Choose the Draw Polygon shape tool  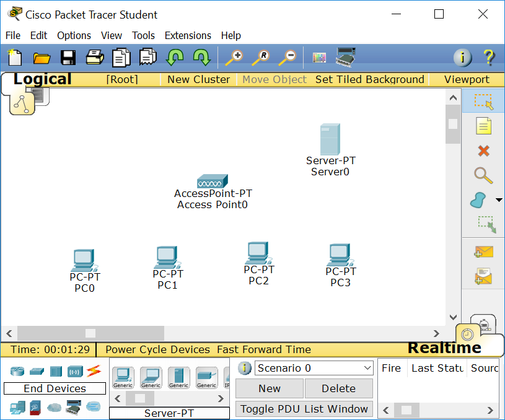pyautogui.click(x=478, y=200)
